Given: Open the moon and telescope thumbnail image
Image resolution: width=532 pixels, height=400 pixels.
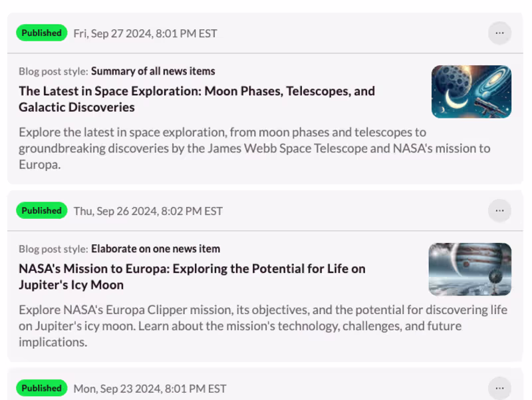Looking at the screenshot, I should point(471,92).
